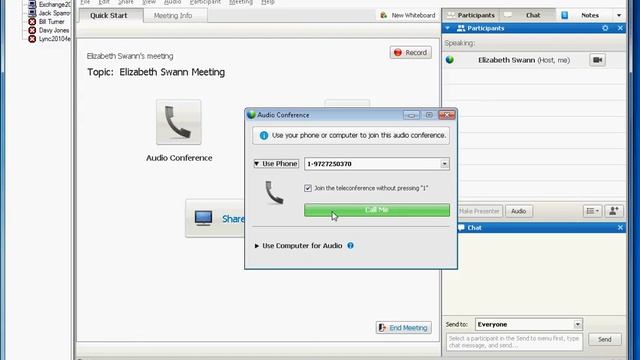Image resolution: width=640 pixels, height=360 pixels.
Task: Click the invite participant person icon
Action: coord(614,211)
